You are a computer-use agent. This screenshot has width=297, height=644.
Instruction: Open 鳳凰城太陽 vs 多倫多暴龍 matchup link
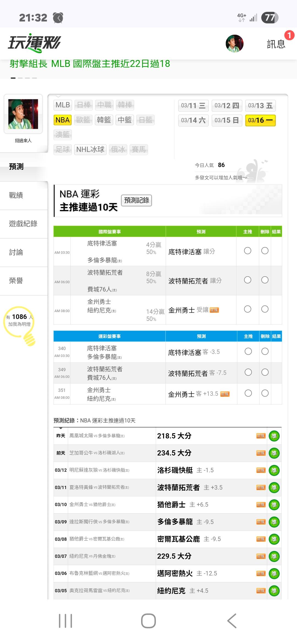pos(97,436)
